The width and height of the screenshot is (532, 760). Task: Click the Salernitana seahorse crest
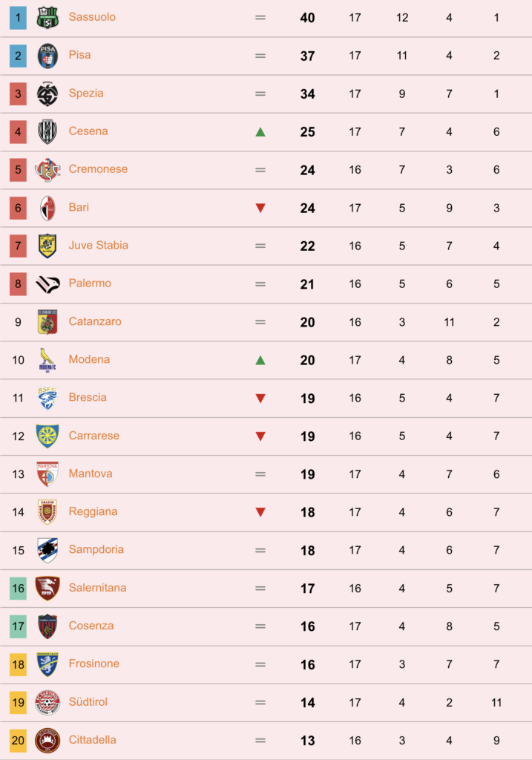(47, 588)
